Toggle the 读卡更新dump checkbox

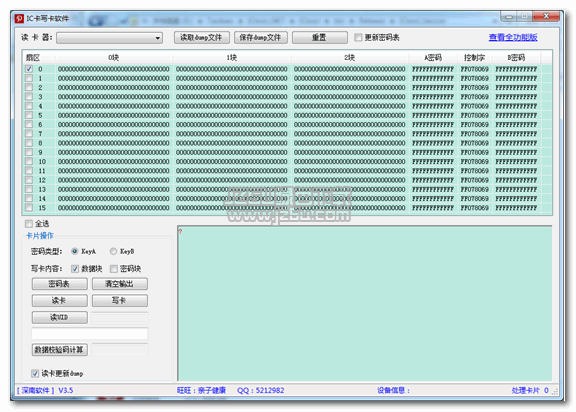[35, 373]
